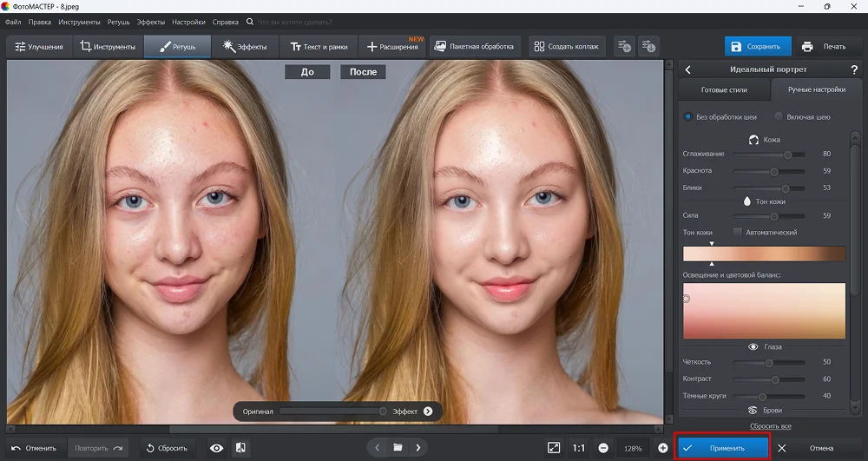Viewport: 868px width, 461px height.
Task: Open the Справка menu
Action: point(226,22)
